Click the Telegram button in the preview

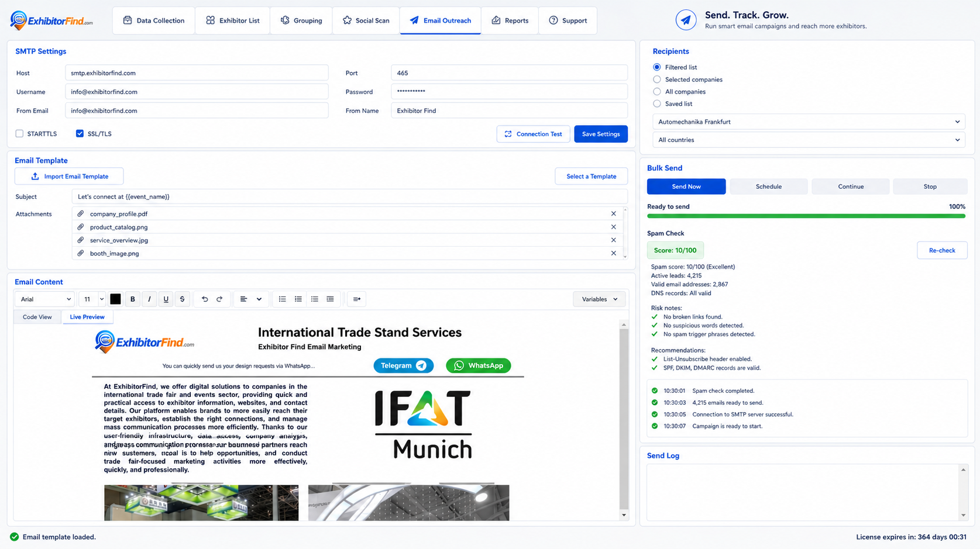[404, 366]
